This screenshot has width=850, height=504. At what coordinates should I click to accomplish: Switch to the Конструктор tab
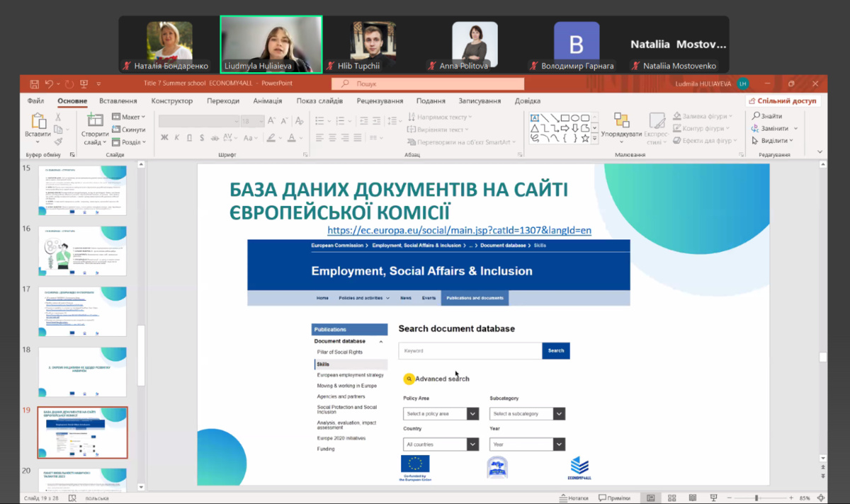coord(172,101)
